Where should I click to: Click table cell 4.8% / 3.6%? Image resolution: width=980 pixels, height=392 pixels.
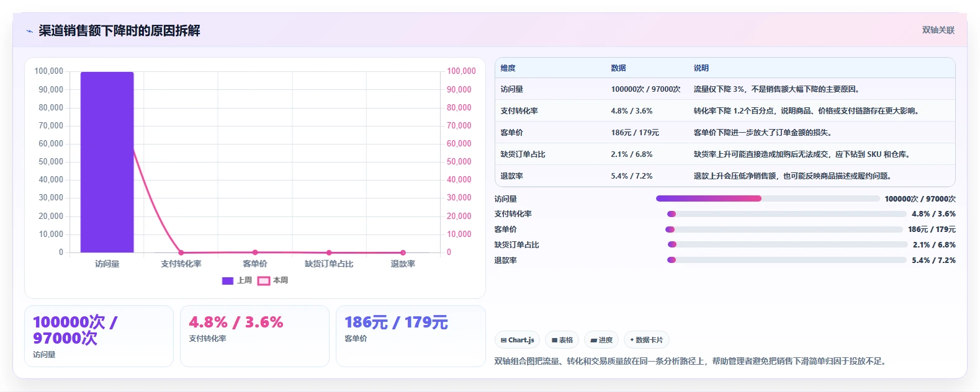(x=631, y=111)
